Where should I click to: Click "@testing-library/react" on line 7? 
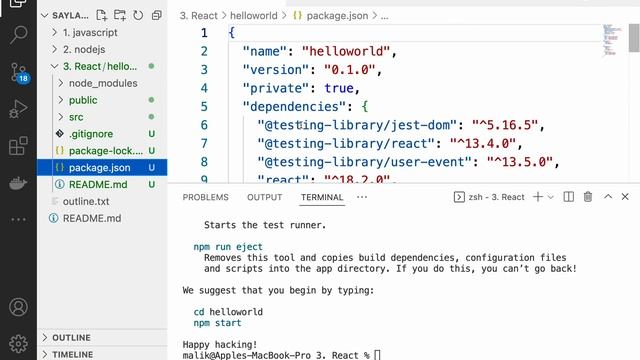(x=346, y=144)
